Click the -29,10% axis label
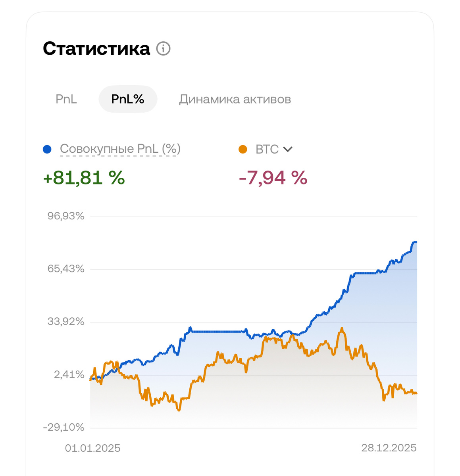 (64, 427)
